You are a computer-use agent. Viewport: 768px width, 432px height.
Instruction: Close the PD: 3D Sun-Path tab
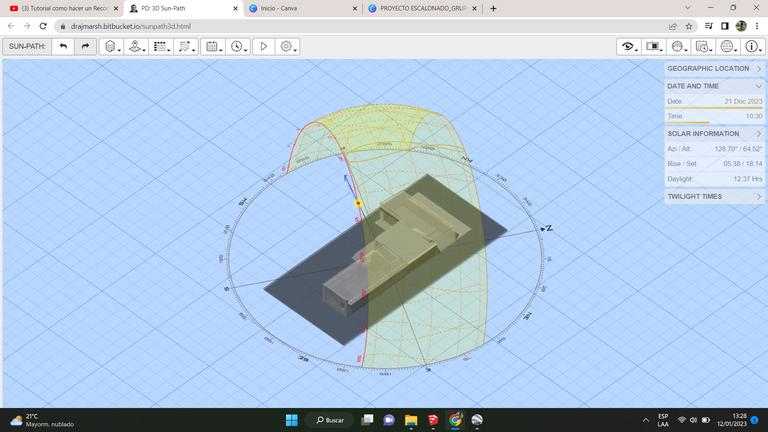(x=235, y=8)
